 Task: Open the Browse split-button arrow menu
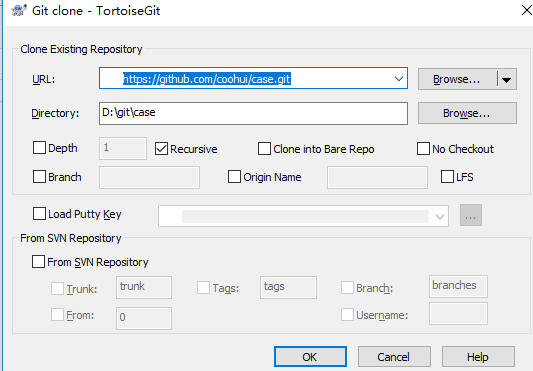tap(506, 80)
